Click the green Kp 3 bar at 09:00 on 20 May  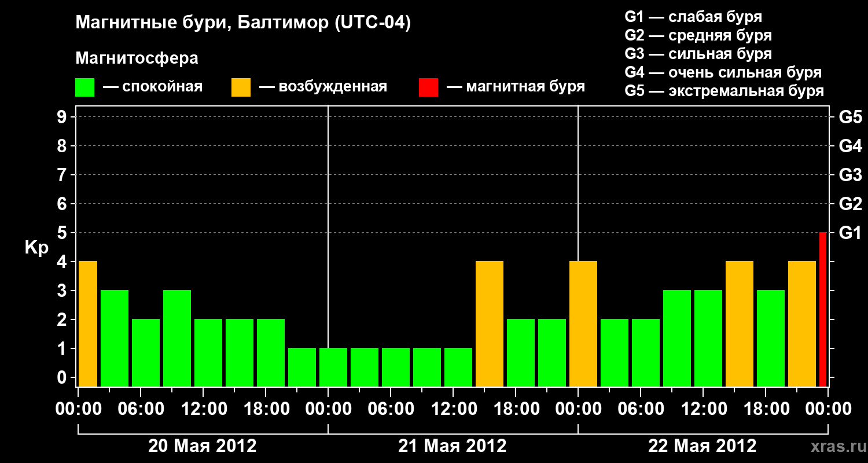(x=177, y=338)
